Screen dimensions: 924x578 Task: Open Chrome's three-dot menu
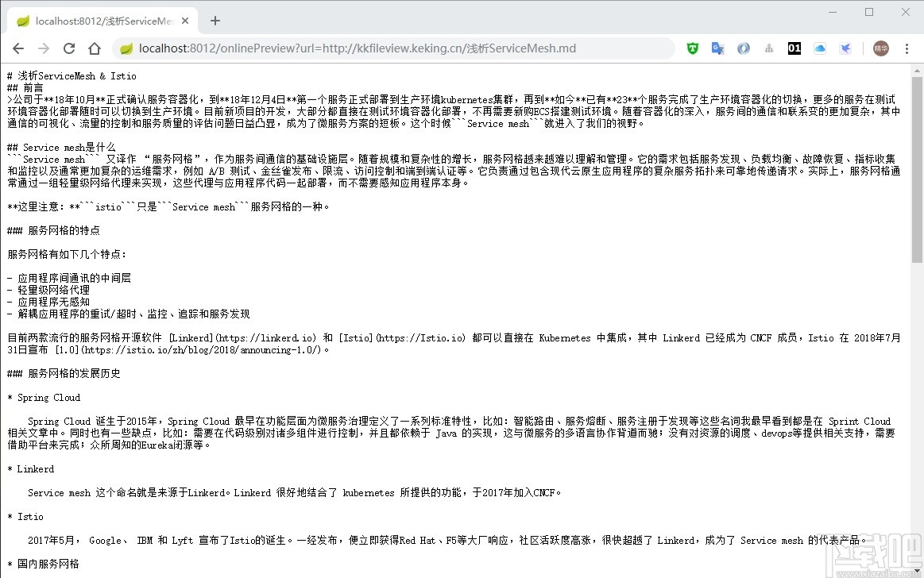tap(907, 48)
